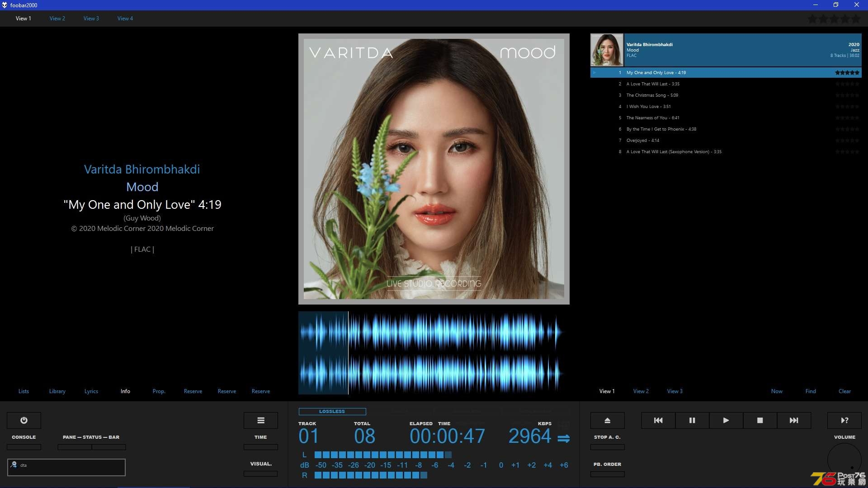Toggle the PANE switch

75,447
